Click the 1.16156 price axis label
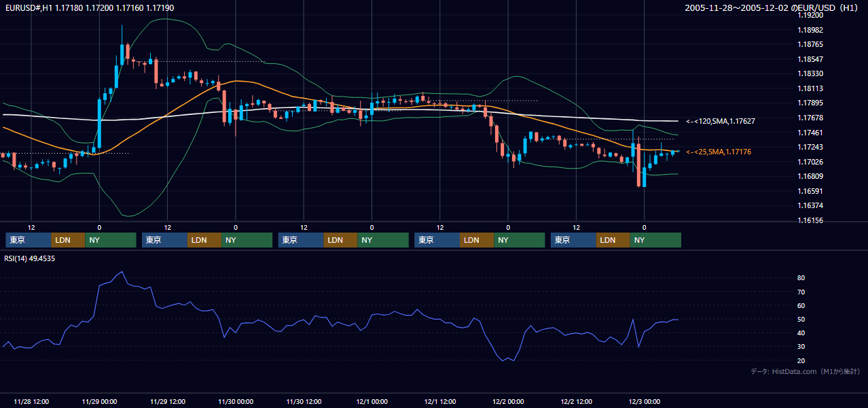This screenshot has height=408, width=868. click(x=810, y=220)
